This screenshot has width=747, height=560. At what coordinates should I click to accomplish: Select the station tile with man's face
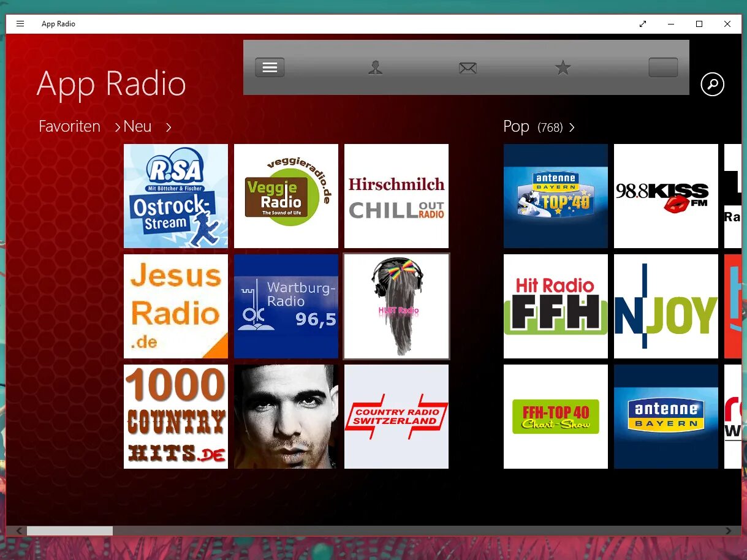[x=286, y=417]
